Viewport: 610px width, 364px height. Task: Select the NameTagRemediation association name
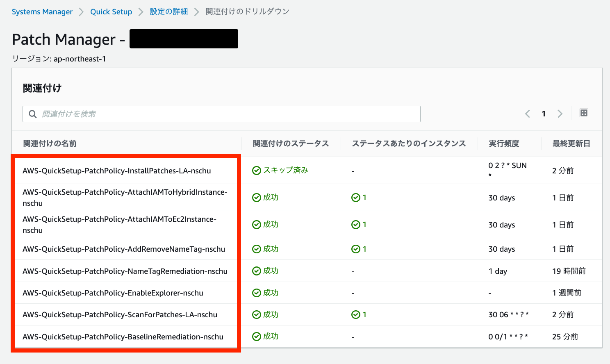pyautogui.click(x=125, y=271)
